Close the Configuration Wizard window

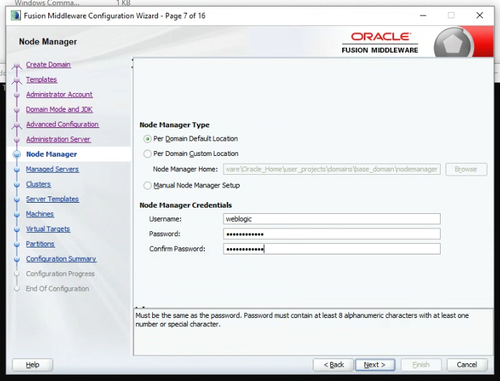coord(480,15)
